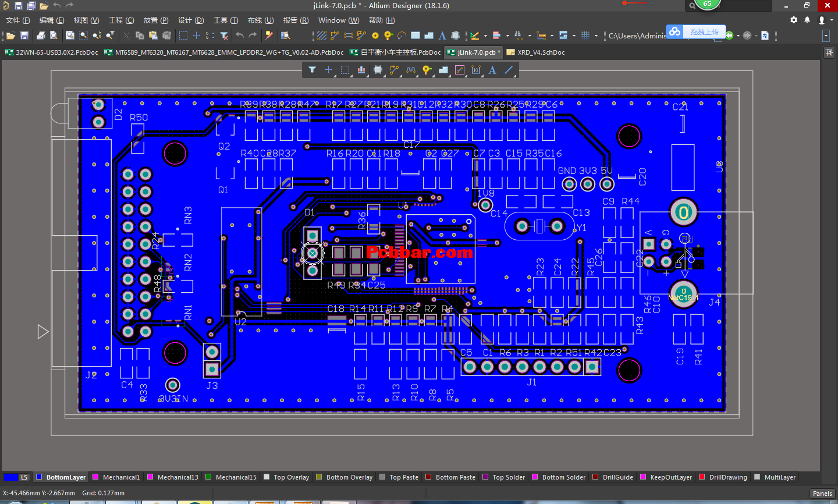This screenshot has width=838, height=504.
Task: Click the 拖拽上传 cloud upload button
Action: 697,31
